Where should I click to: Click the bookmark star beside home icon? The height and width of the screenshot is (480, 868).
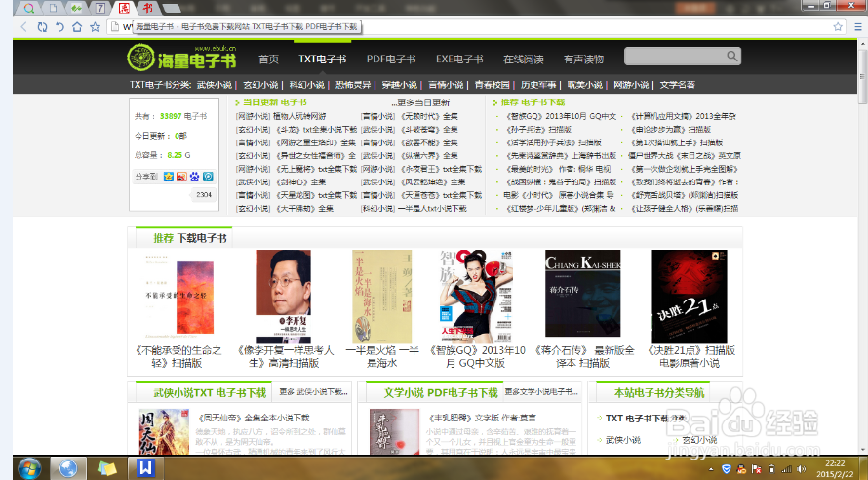(x=96, y=26)
